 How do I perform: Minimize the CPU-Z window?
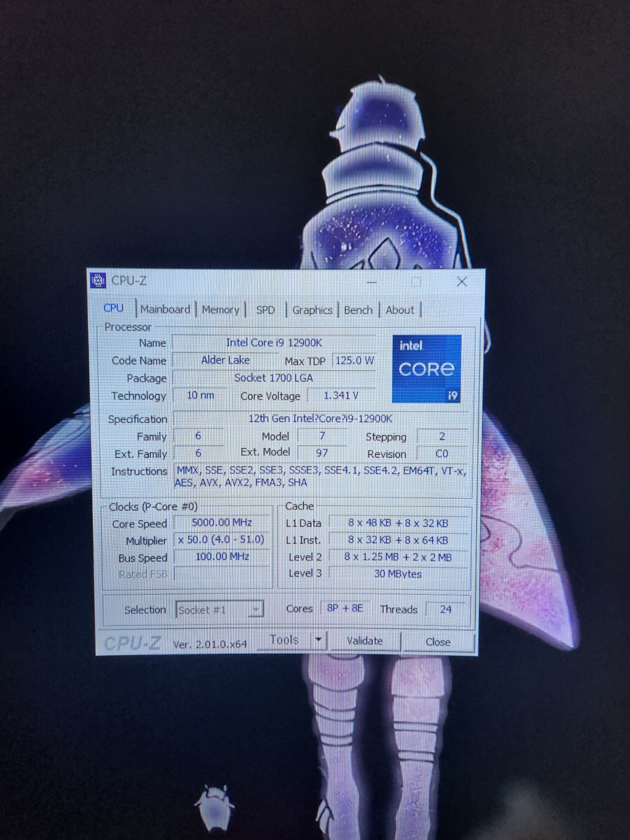click(x=372, y=282)
